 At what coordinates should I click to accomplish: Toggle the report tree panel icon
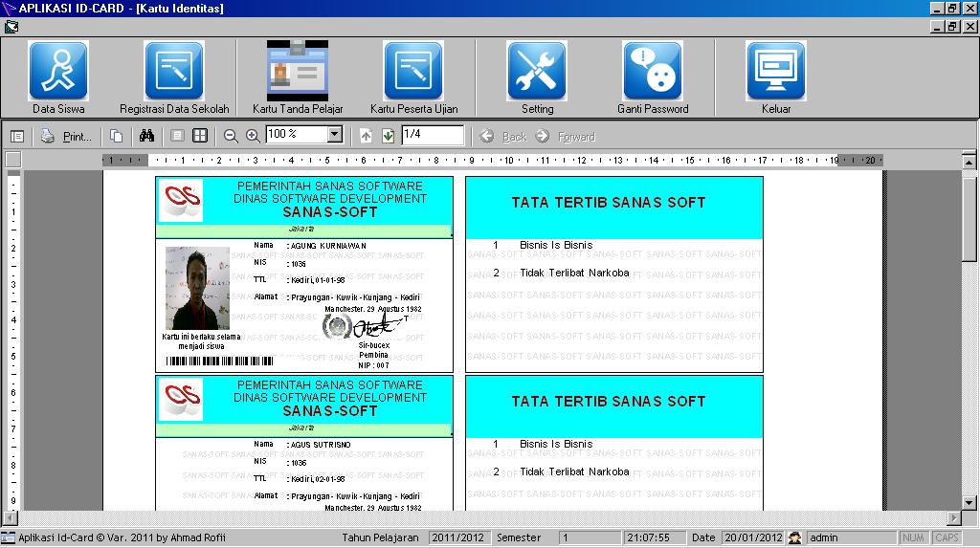17,136
